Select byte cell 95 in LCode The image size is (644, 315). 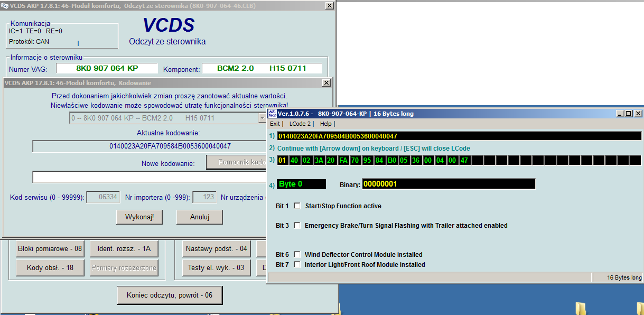[x=367, y=160]
